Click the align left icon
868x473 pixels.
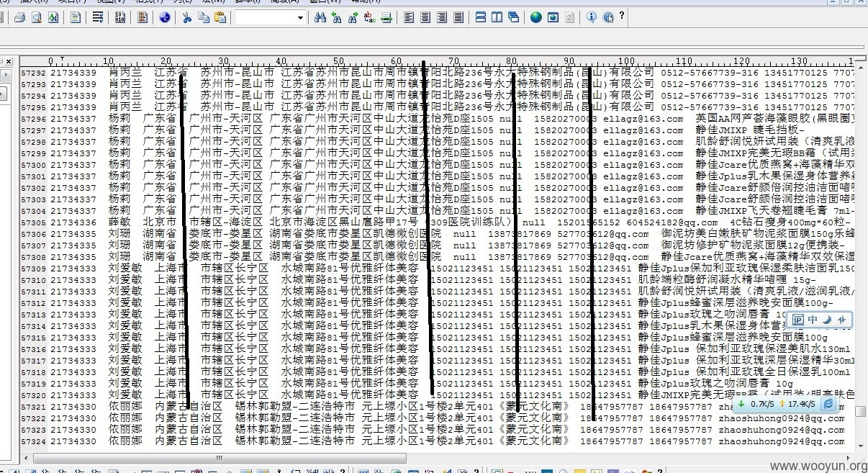[408, 17]
